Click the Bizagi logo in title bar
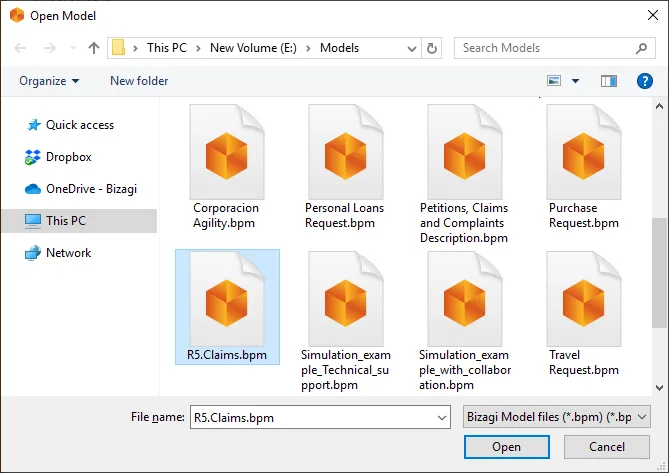669x473 pixels. tap(17, 15)
